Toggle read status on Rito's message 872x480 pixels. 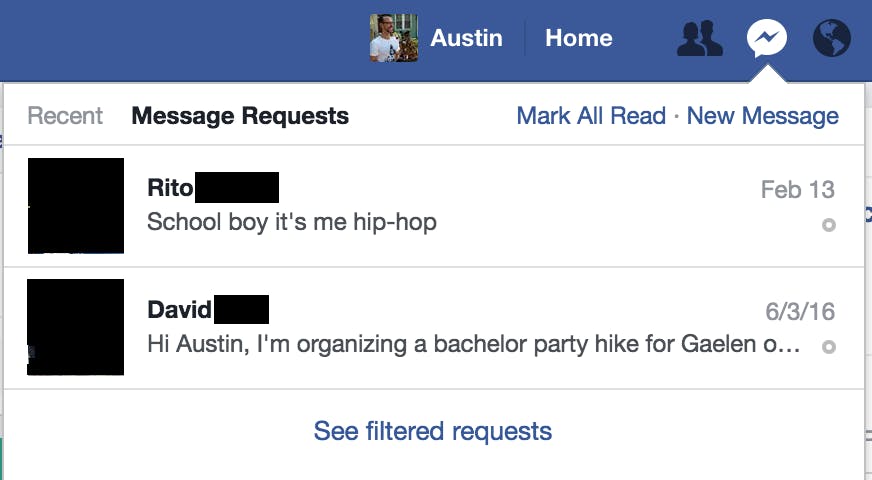coord(828,225)
